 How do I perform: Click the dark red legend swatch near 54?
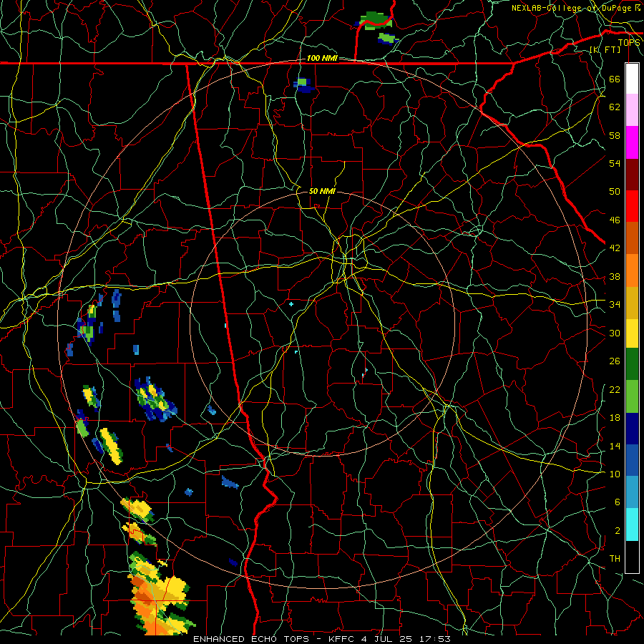[632, 175]
